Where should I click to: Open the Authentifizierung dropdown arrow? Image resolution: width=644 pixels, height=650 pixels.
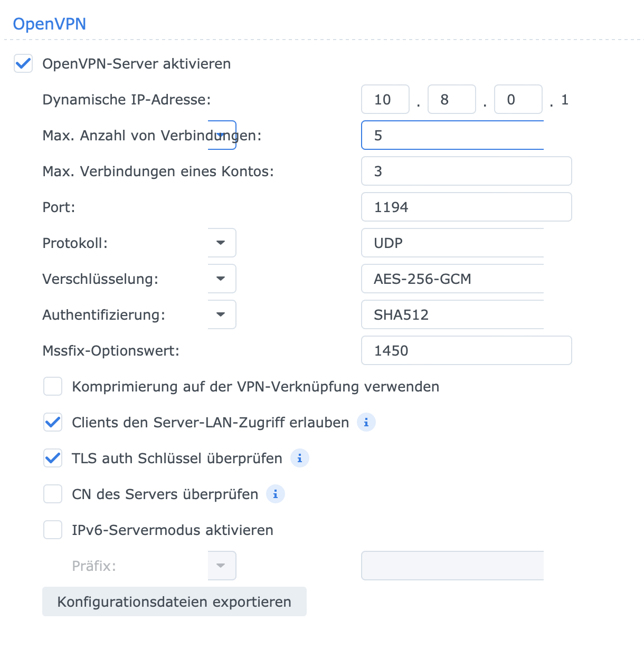click(221, 315)
